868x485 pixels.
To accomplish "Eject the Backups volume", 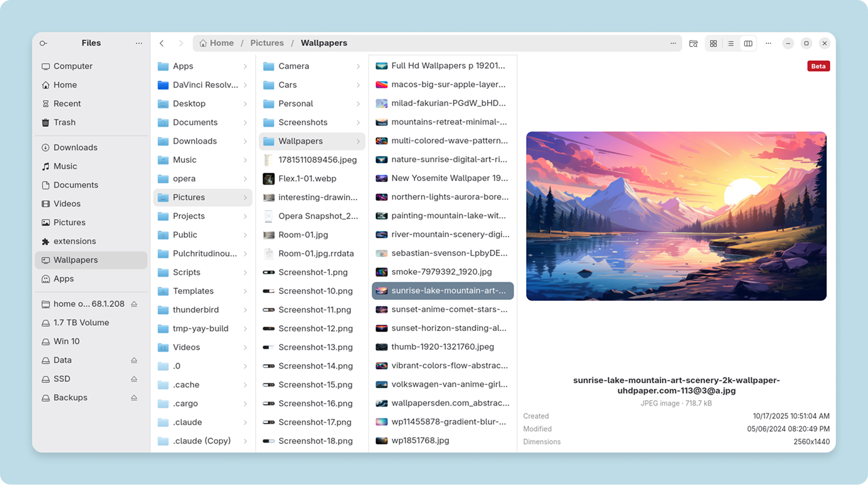I will coord(134,398).
